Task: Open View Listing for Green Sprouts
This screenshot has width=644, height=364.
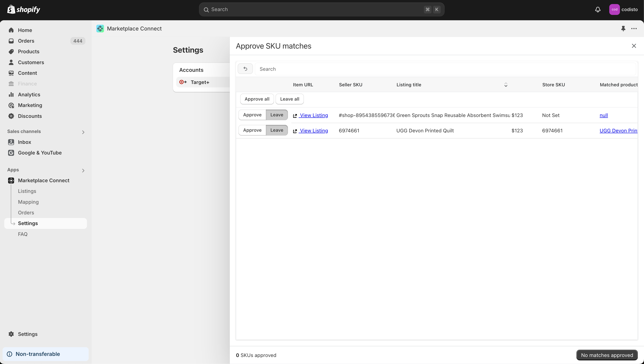Action: click(313, 115)
